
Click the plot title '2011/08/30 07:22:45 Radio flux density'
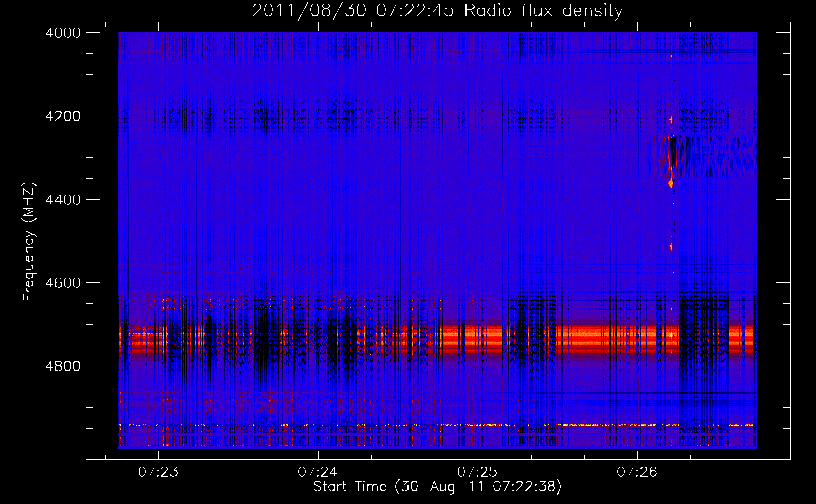tap(437, 10)
